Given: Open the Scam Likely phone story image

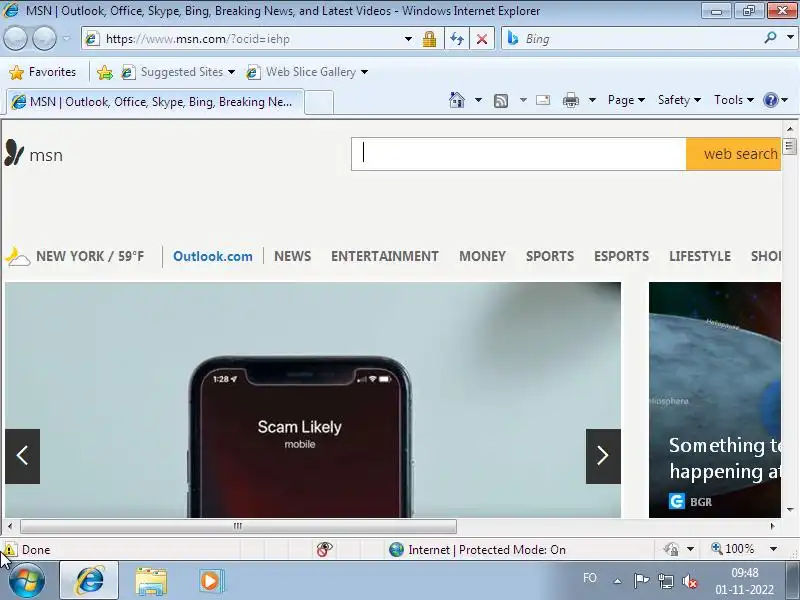Looking at the screenshot, I should click(x=313, y=400).
